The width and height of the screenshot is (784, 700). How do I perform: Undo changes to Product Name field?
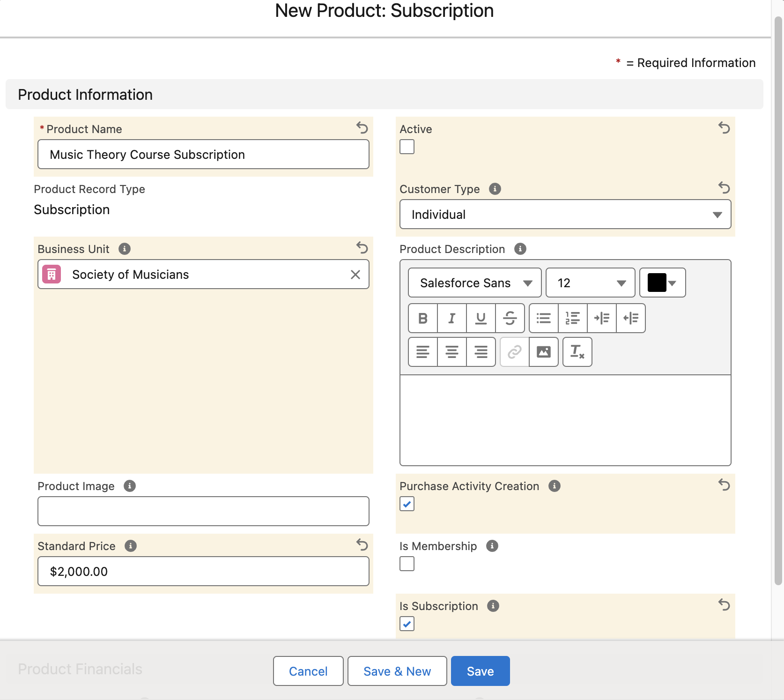362,127
